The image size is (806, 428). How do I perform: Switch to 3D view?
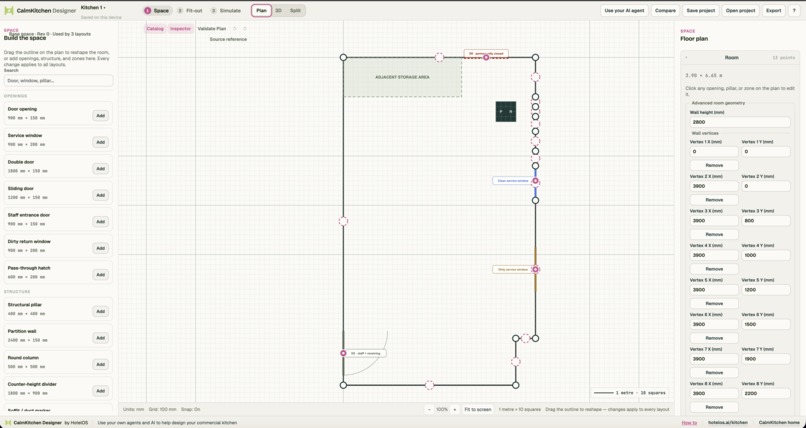[278, 10]
